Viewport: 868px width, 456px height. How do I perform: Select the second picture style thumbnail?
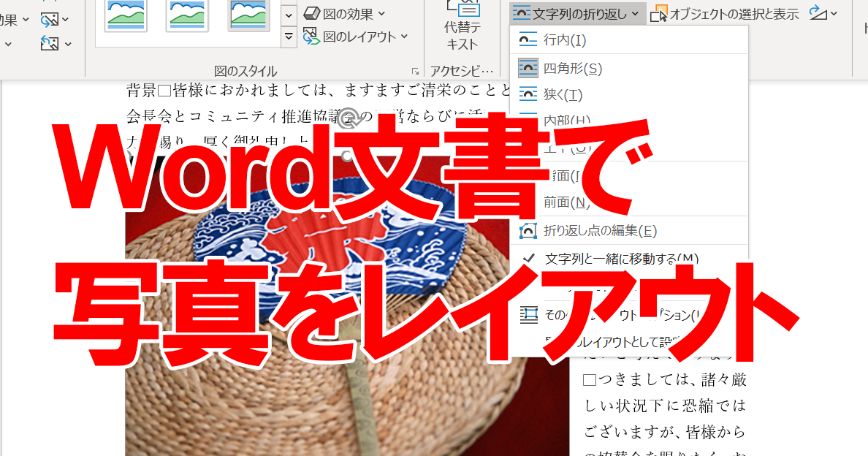[187, 15]
